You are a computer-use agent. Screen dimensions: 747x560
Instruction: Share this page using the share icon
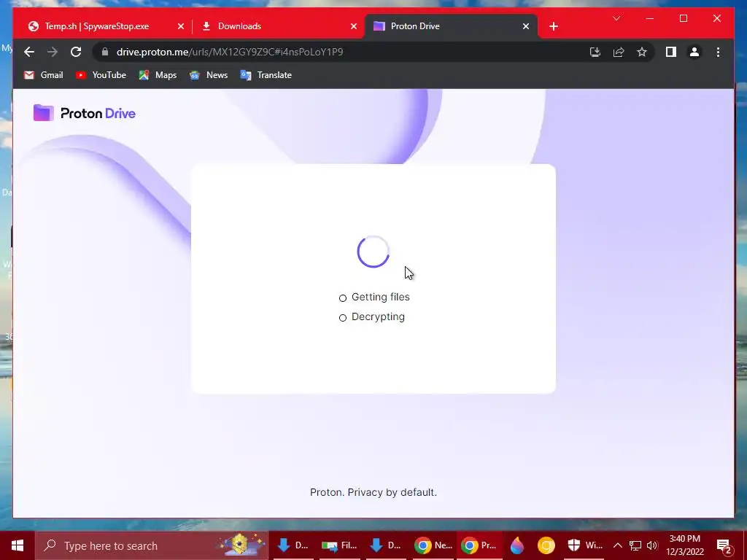click(619, 52)
